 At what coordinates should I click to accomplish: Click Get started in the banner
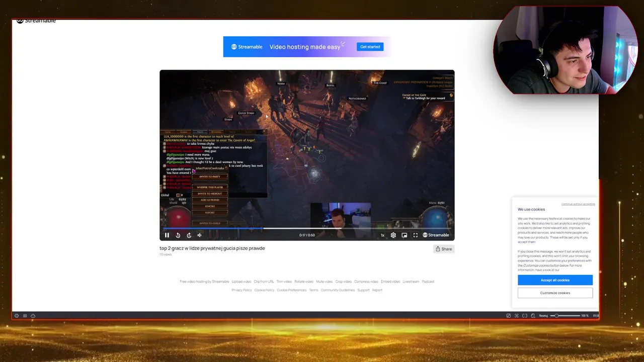pyautogui.click(x=370, y=47)
